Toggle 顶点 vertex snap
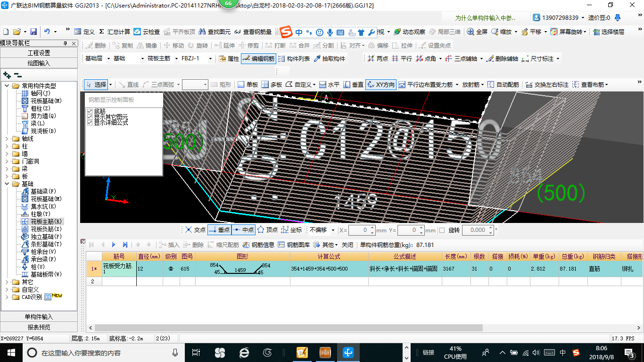Screen dimensions: 644x362 [268, 230]
